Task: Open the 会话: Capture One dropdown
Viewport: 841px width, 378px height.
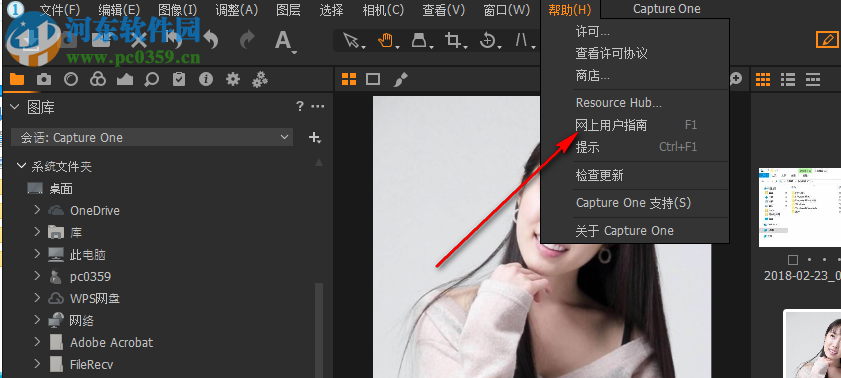Action: point(152,137)
